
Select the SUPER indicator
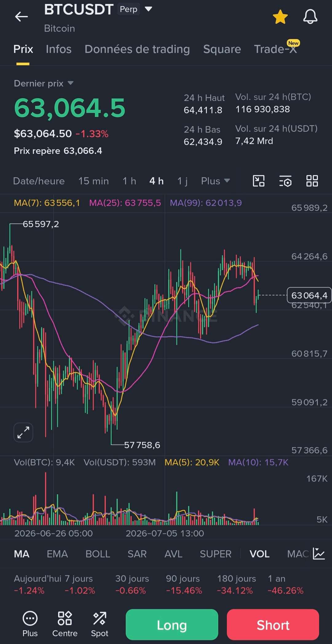pos(215,554)
